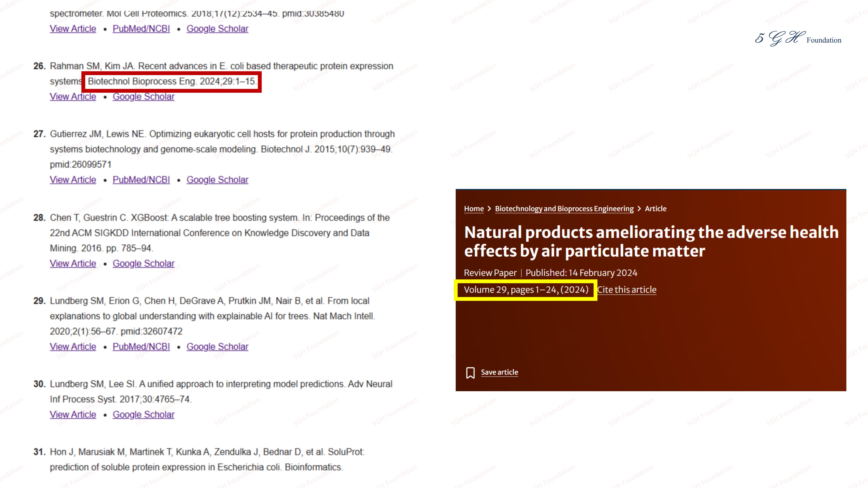
Task: Click the bookmark icon beside Save article
Action: click(x=470, y=372)
